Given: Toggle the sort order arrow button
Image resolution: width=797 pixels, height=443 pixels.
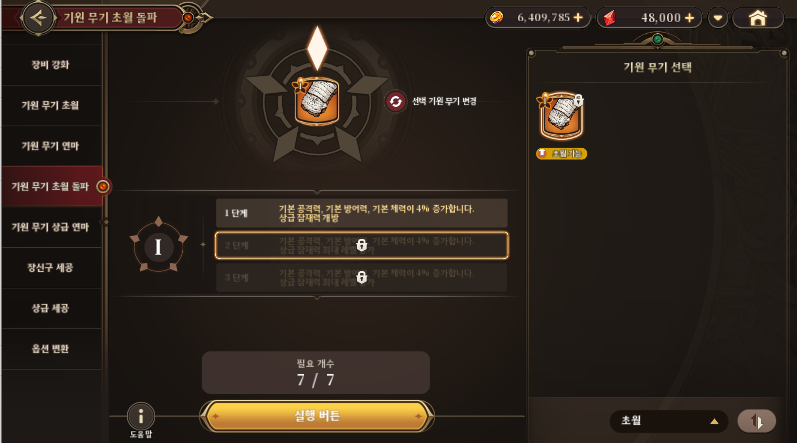Looking at the screenshot, I should point(756,421).
